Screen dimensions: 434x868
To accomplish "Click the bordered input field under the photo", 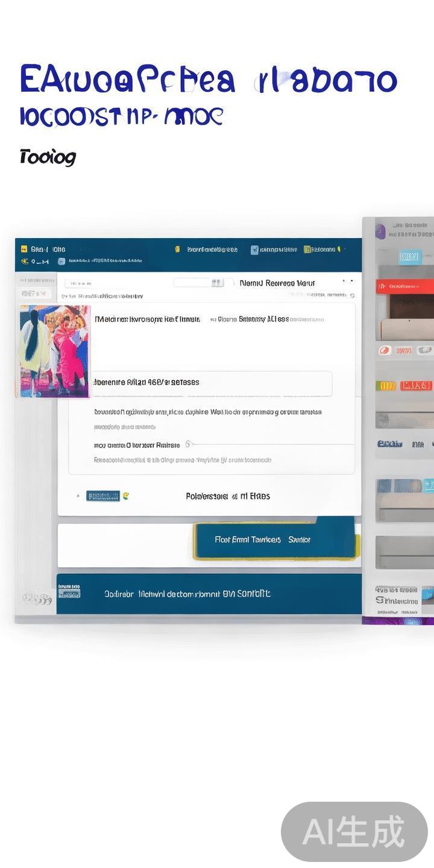I will [x=211, y=383].
